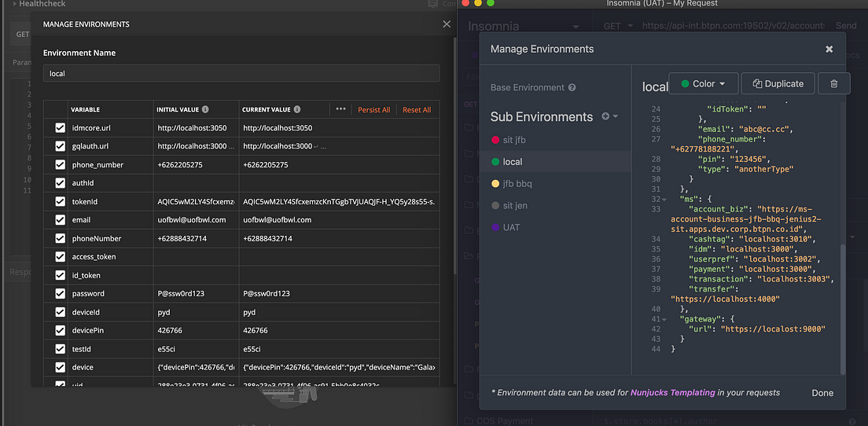This screenshot has height=426, width=868.
Task: Uncheck the access_token variable checkbox
Action: tap(61, 257)
